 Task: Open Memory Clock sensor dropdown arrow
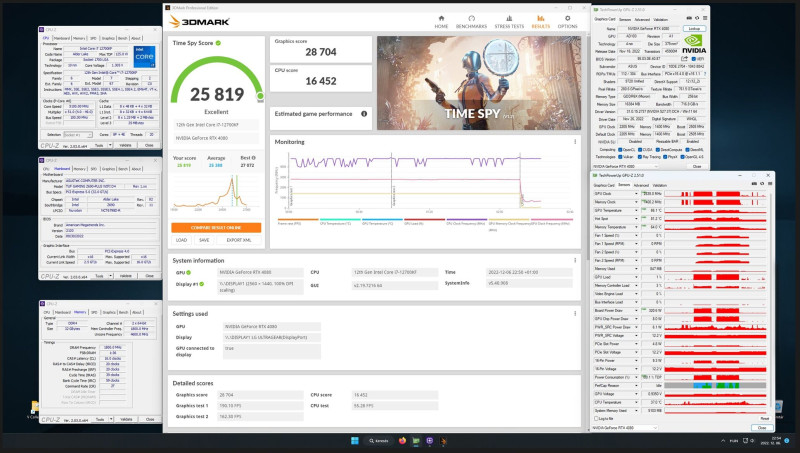coord(636,202)
